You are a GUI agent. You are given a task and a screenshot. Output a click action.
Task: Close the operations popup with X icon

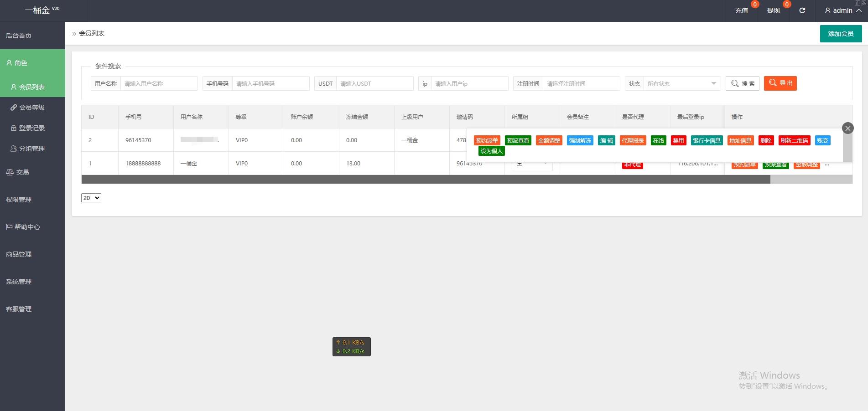click(847, 128)
